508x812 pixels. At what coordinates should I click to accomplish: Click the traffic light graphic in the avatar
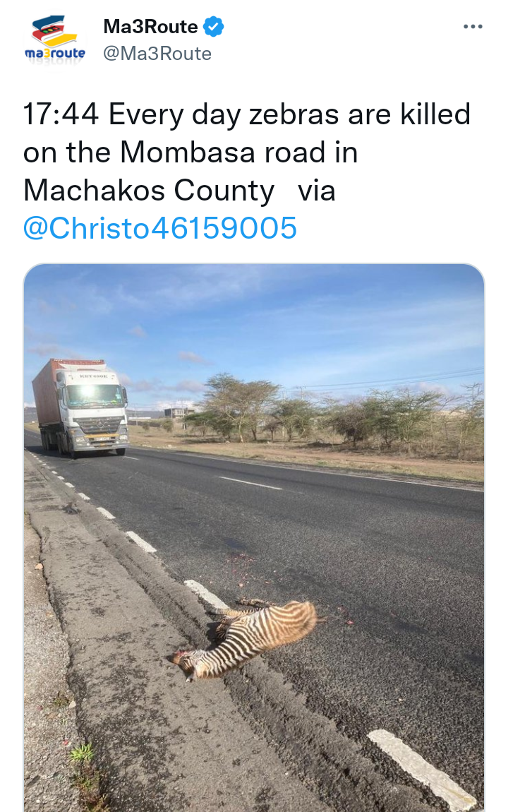coord(50,31)
